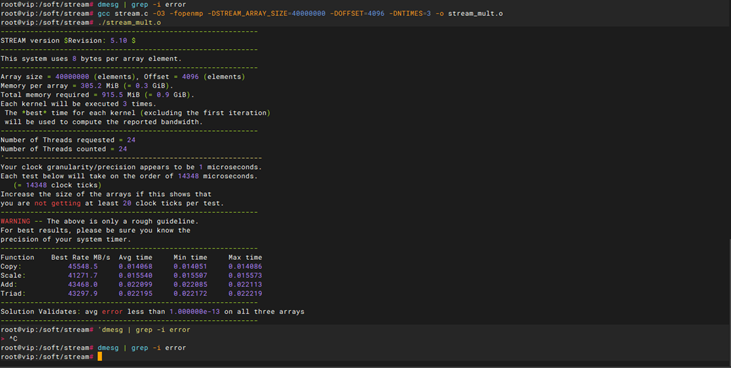The width and height of the screenshot is (731, 368).
Task: Click the Add row label
Action: (9, 285)
